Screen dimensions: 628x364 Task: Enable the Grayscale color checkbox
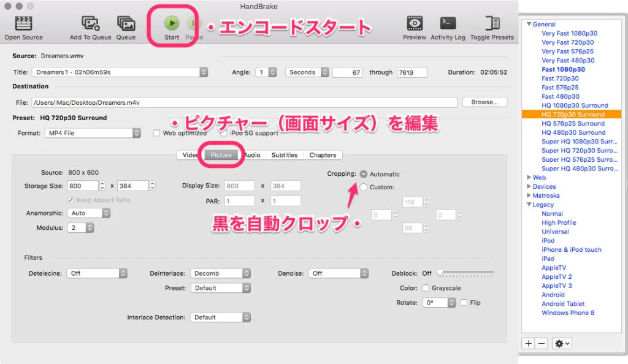coord(426,288)
